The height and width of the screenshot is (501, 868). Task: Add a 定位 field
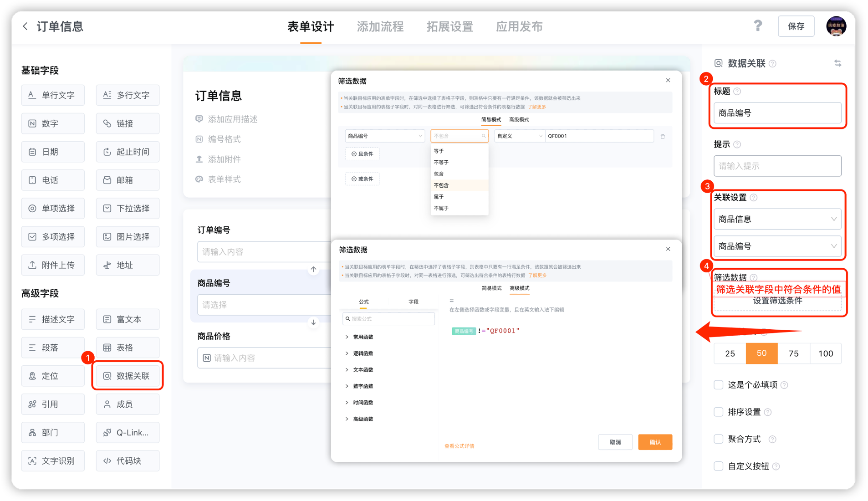[x=53, y=376]
